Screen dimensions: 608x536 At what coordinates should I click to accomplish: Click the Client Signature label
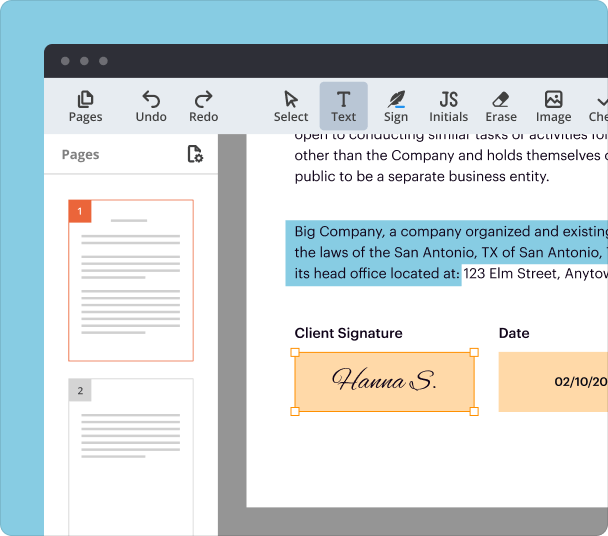tap(348, 333)
